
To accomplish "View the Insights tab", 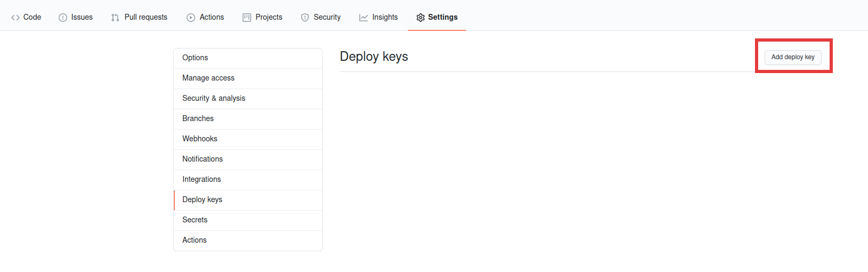I will pos(379,17).
